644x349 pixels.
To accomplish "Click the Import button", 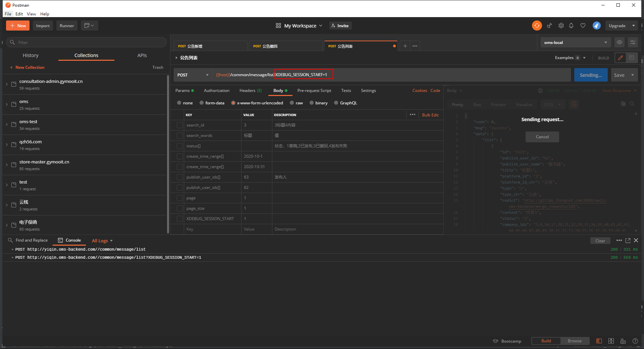I will [43, 26].
